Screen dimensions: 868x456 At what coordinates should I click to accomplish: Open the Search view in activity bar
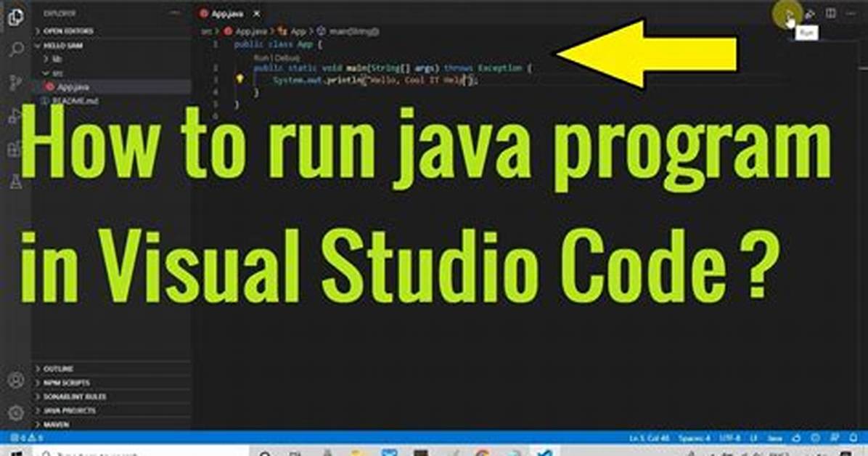[16, 50]
